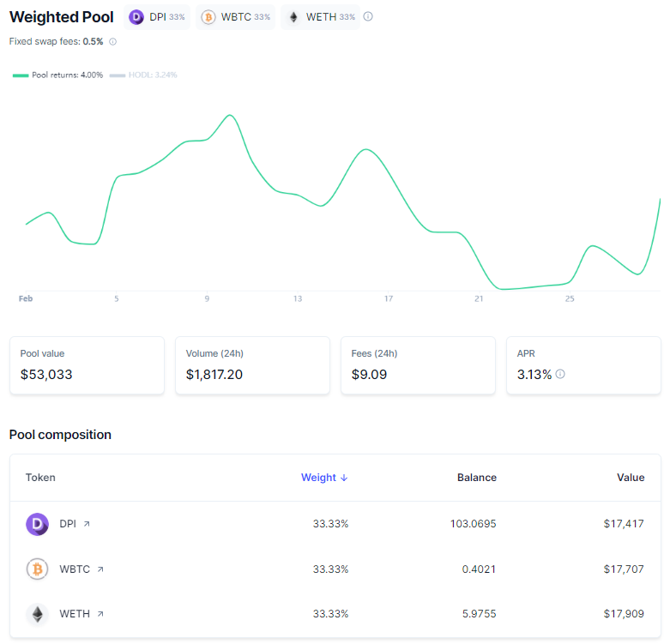The width and height of the screenshot is (670, 644).
Task: Click the 25 date label on chart axis
Action: (x=570, y=298)
